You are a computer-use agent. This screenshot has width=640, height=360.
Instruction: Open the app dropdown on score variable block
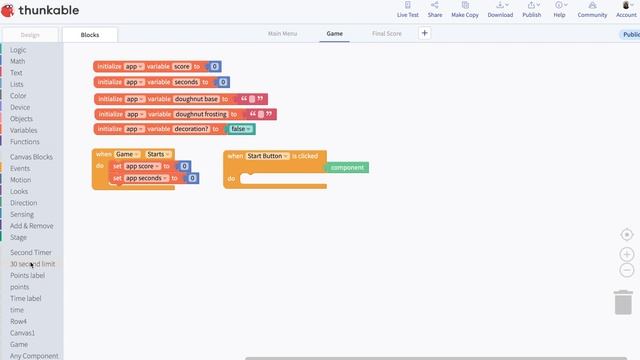click(x=134, y=66)
